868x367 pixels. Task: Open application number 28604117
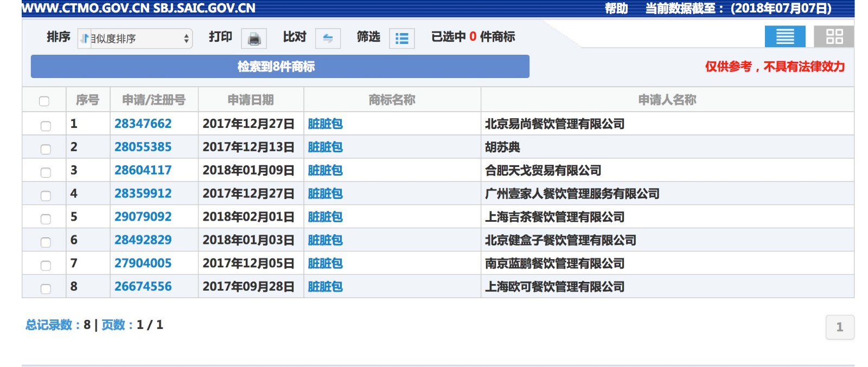pos(143,170)
